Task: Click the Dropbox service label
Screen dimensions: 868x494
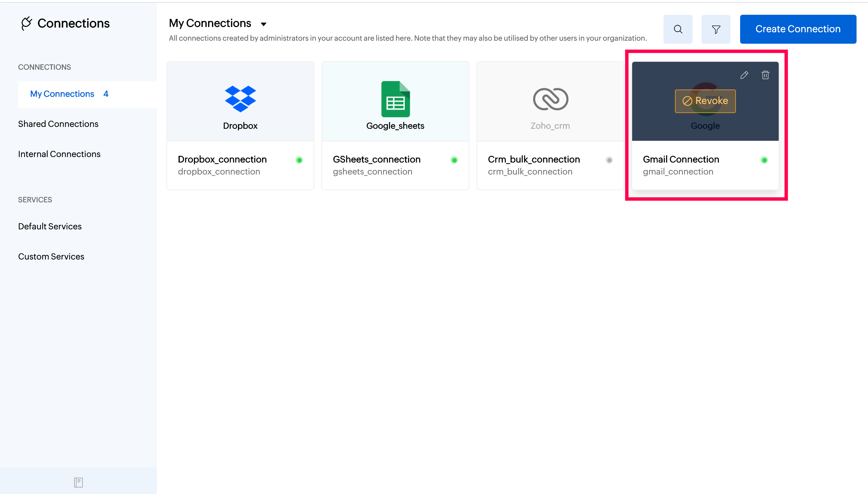Action: click(x=240, y=126)
